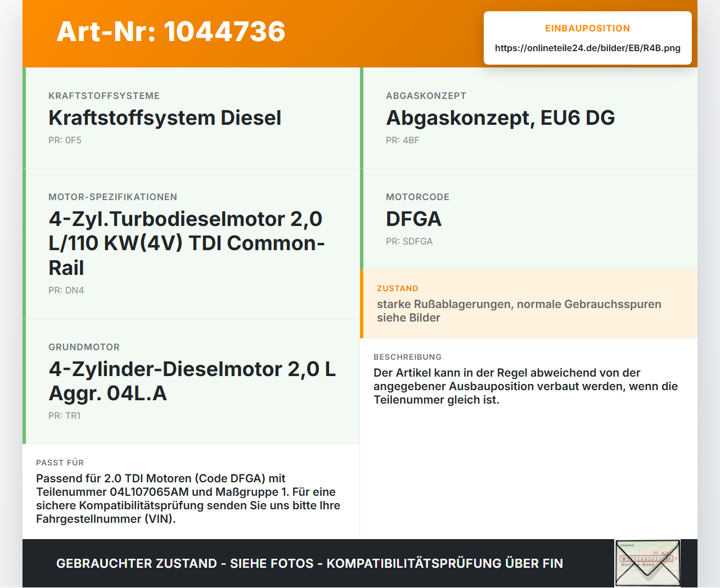Click the PR: 4BF code
720x588 pixels.
point(403,141)
